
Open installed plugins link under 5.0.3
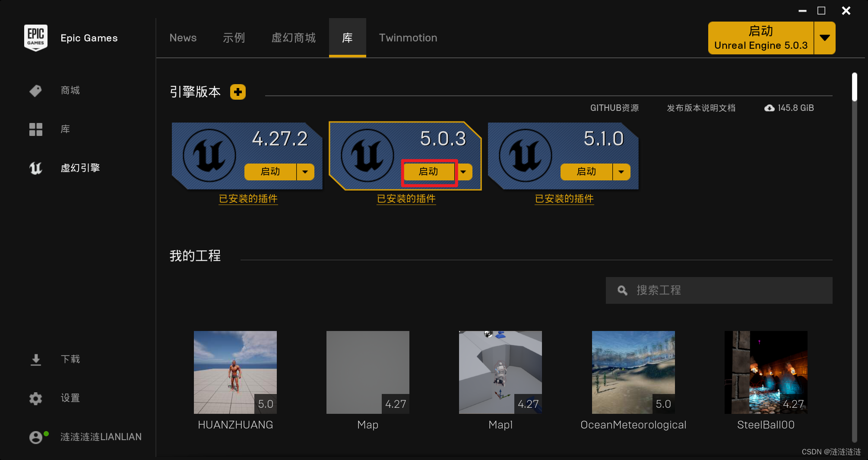click(x=406, y=199)
